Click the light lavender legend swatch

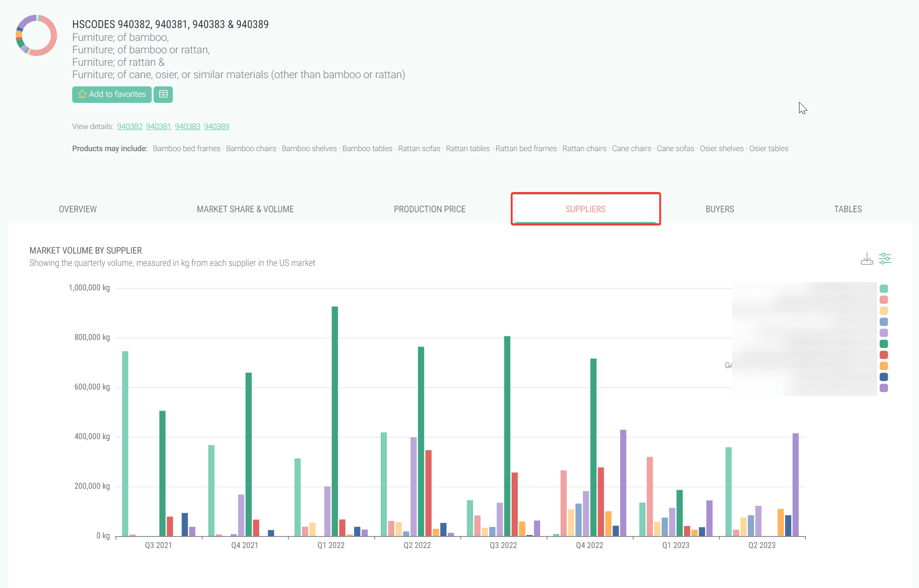point(884,333)
